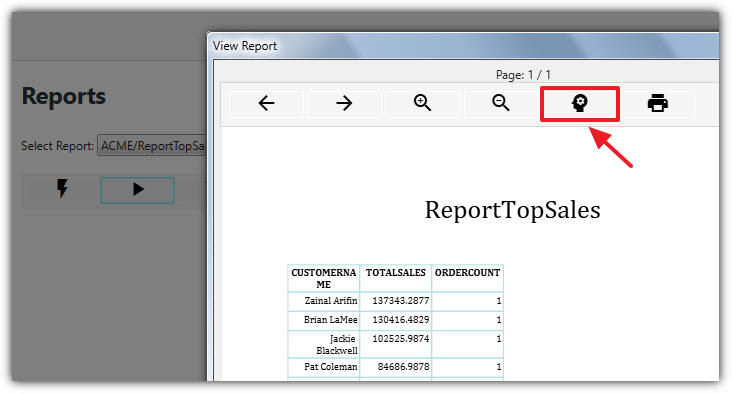Click the lightning bolt icon under Reports
The width and height of the screenshot is (732, 394).
point(62,190)
